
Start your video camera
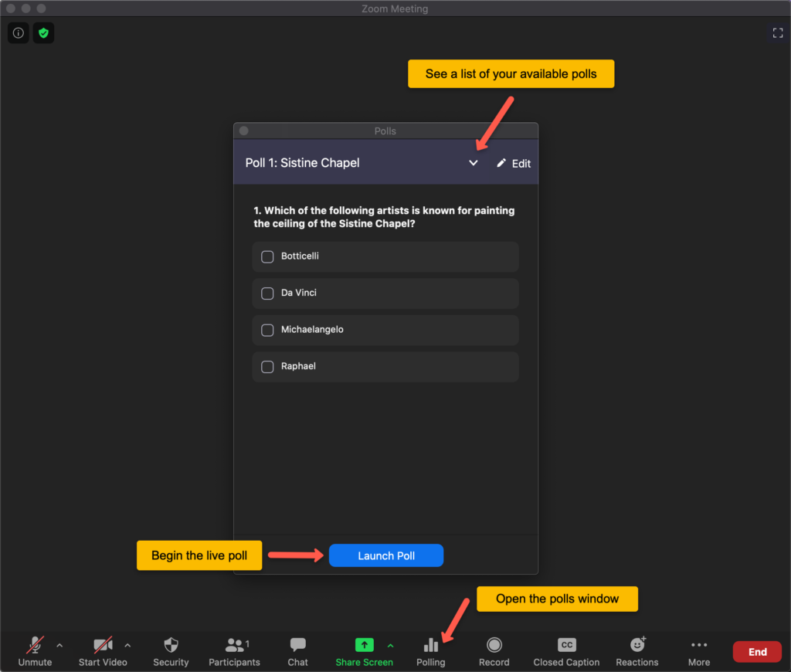(102, 651)
